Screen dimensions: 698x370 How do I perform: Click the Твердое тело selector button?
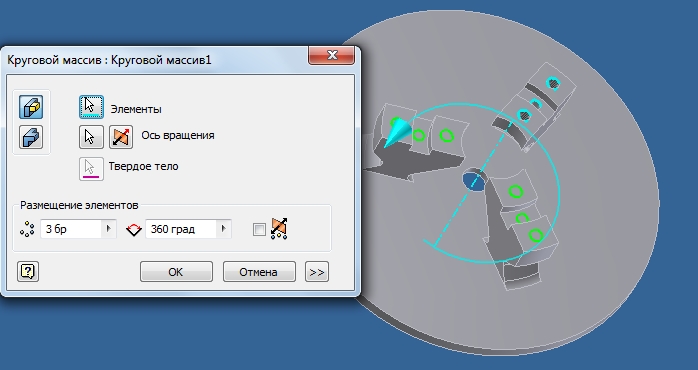pyautogui.click(x=91, y=168)
